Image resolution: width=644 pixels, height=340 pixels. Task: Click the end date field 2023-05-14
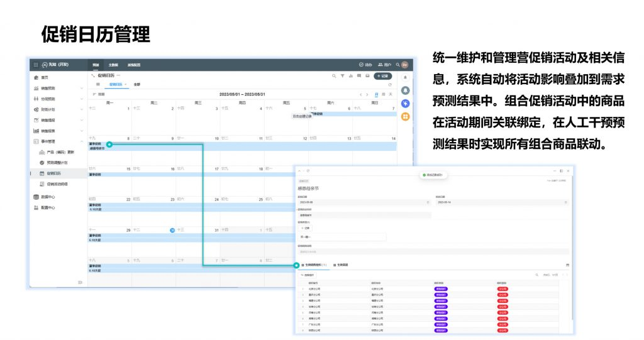click(x=502, y=202)
